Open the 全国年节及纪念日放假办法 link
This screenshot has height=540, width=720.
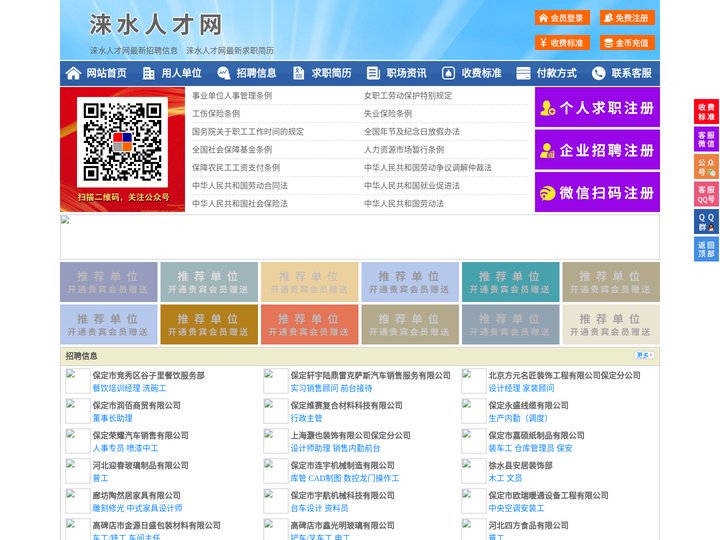[412, 132]
